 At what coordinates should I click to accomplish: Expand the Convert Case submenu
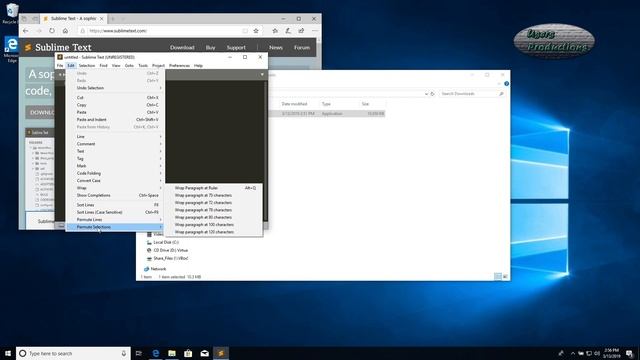coord(116,180)
